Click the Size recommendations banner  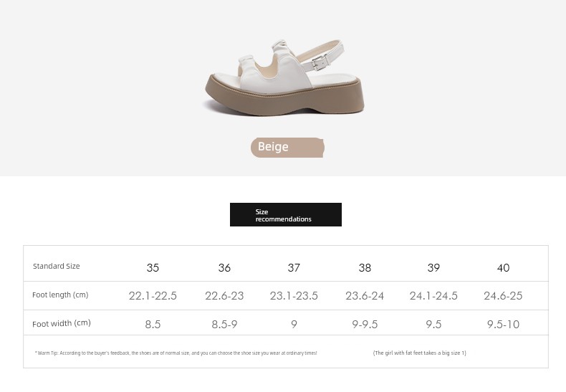pyautogui.click(x=286, y=215)
